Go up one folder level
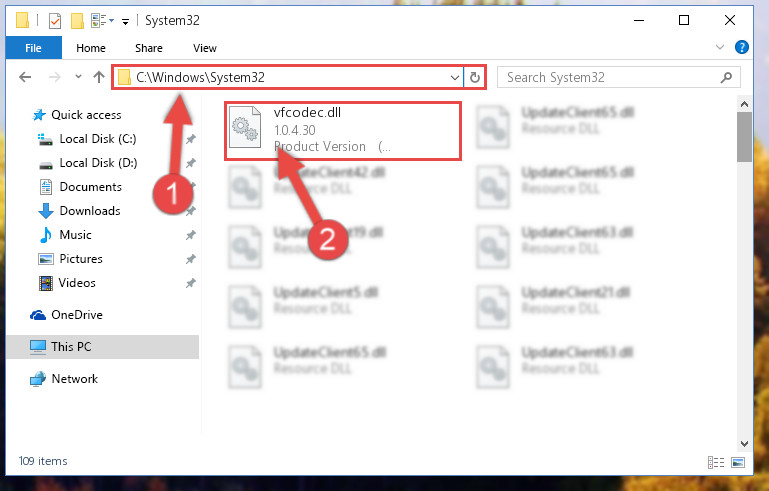 [99, 77]
